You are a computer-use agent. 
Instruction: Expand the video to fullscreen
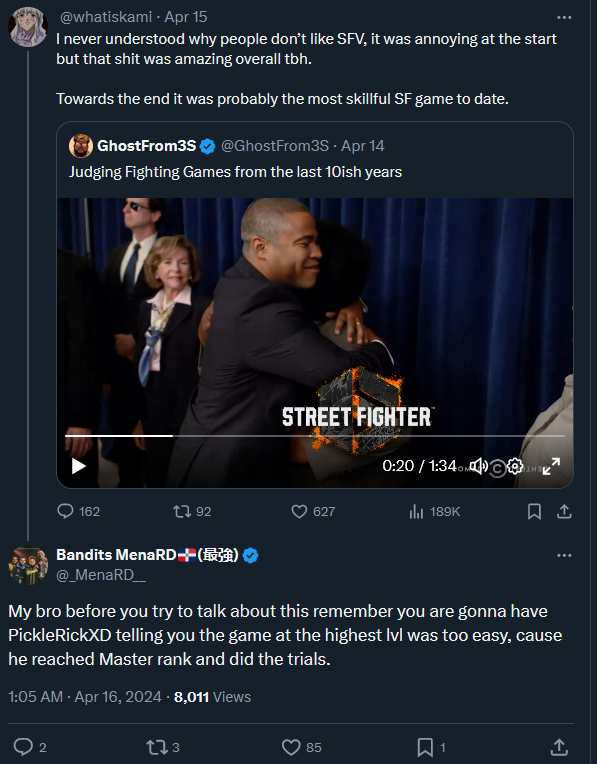click(x=551, y=466)
